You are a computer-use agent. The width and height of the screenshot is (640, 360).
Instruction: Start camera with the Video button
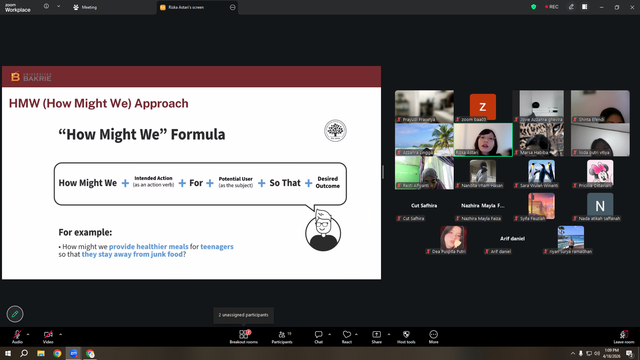48,337
